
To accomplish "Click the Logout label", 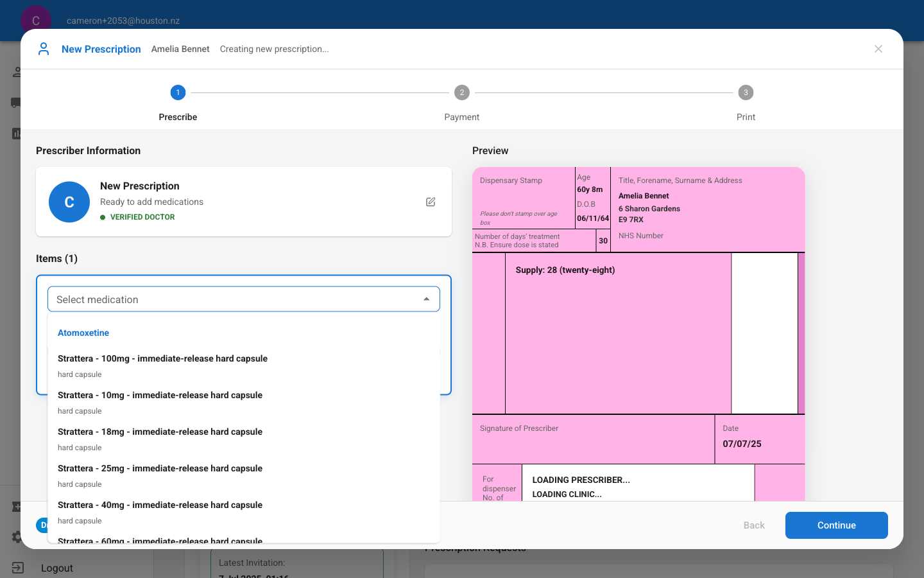I will pyautogui.click(x=57, y=568).
